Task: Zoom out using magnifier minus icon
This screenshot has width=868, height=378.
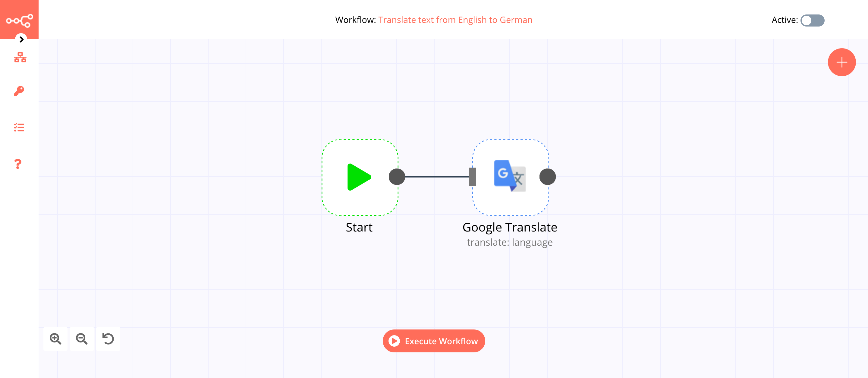Action: [x=83, y=339]
